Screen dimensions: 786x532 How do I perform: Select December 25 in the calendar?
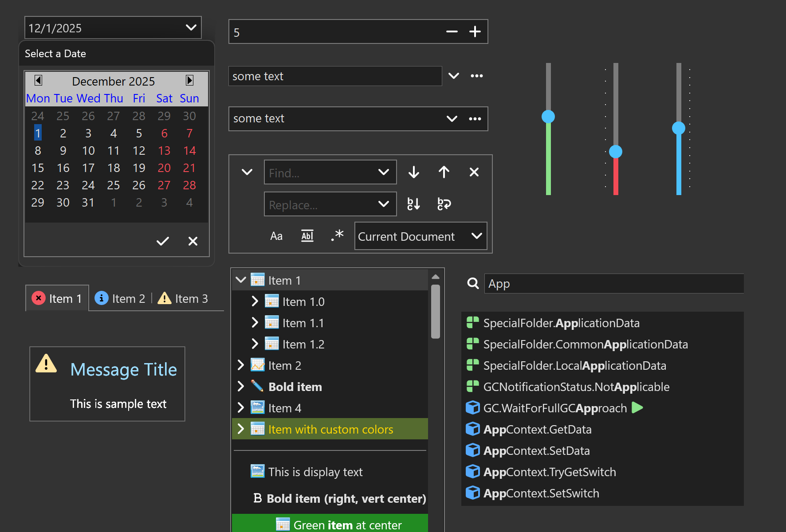pos(114,185)
